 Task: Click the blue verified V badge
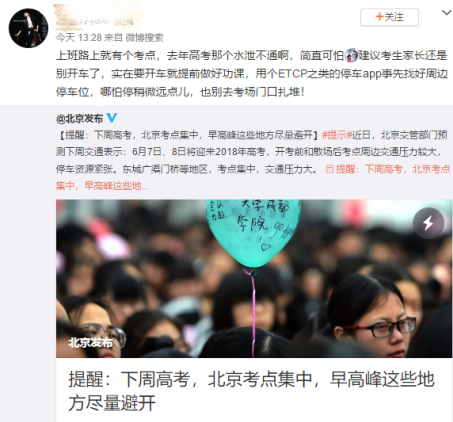112,118
